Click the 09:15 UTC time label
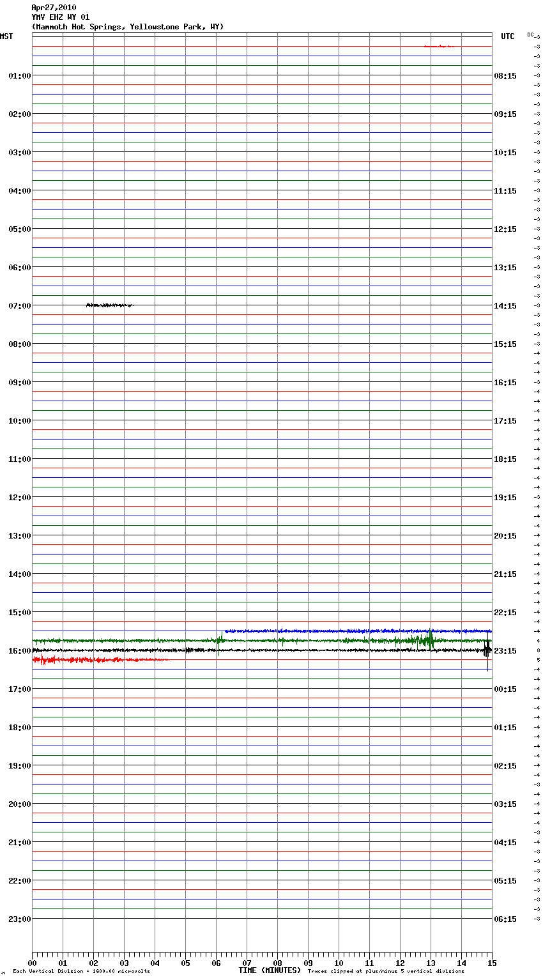543x980 pixels. [x=505, y=114]
